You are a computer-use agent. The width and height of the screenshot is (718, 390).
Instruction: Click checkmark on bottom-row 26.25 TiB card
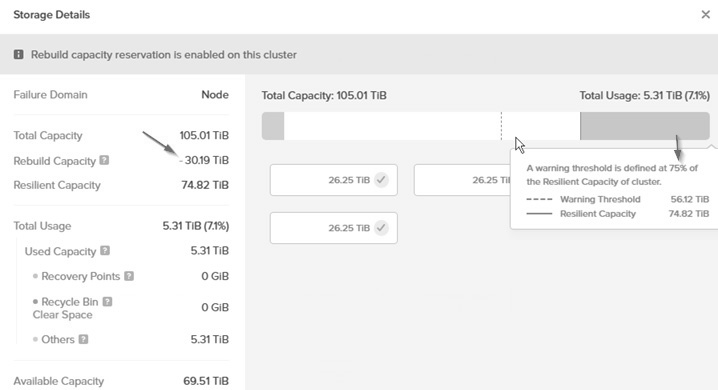tap(381, 228)
